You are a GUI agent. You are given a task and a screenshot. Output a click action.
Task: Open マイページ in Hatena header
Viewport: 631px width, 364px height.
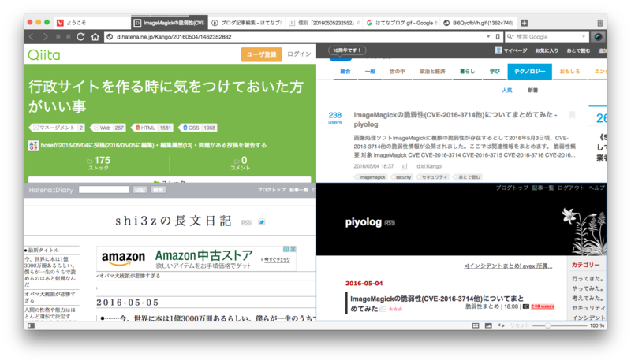[x=511, y=50]
